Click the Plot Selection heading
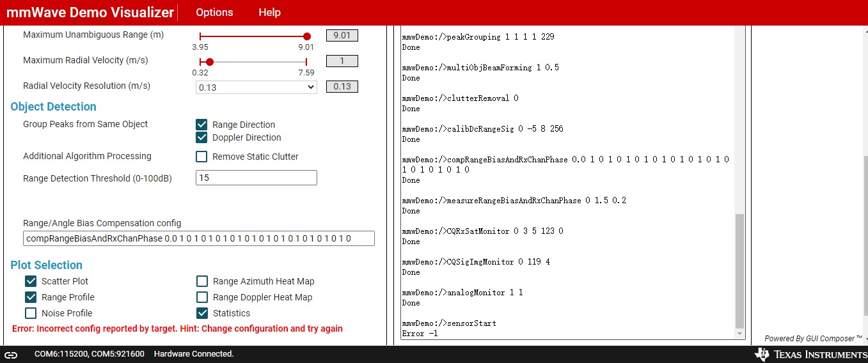Image resolution: width=868 pixels, height=363 pixels. pyautogui.click(x=47, y=265)
